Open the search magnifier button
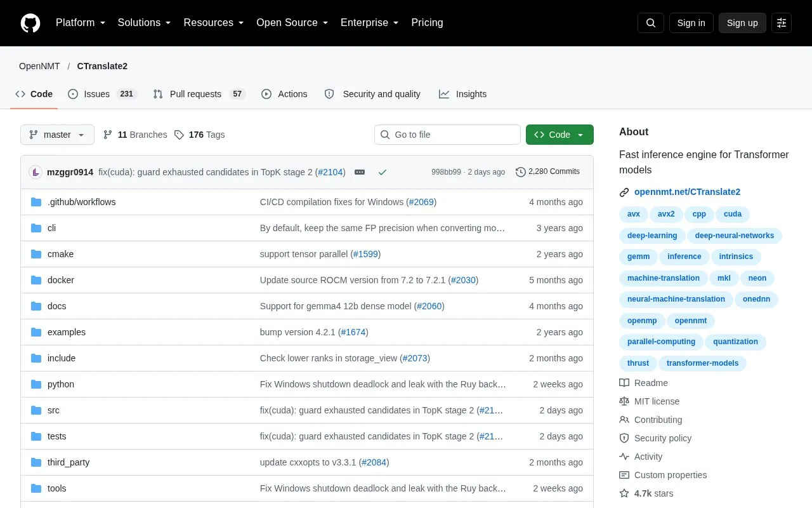812x508 pixels. pyautogui.click(x=651, y=23)
